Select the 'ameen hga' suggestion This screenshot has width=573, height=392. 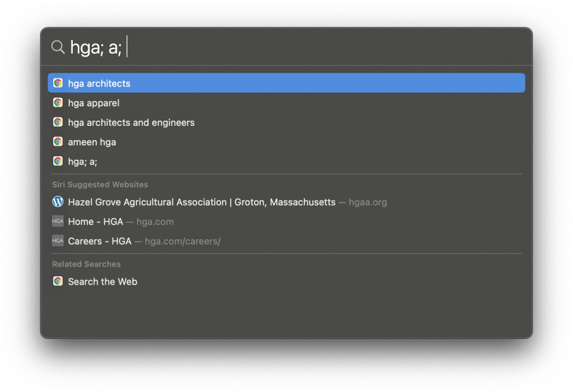click(x=286, y=141)
